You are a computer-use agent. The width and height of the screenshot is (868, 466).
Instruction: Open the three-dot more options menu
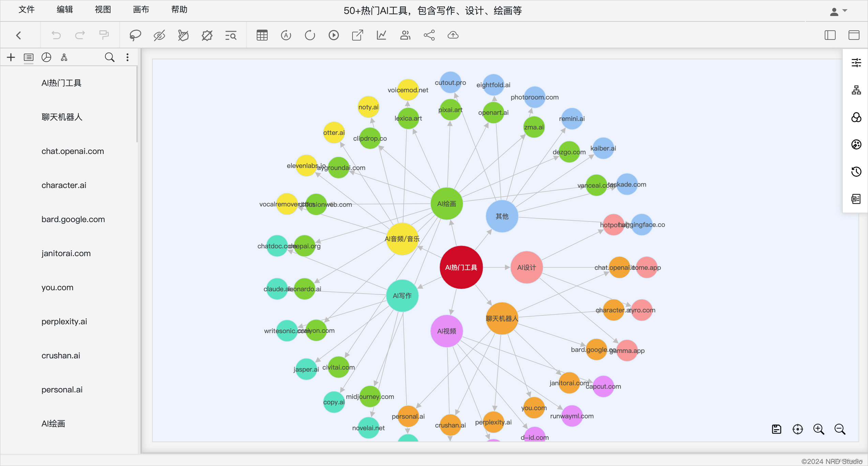127,57
